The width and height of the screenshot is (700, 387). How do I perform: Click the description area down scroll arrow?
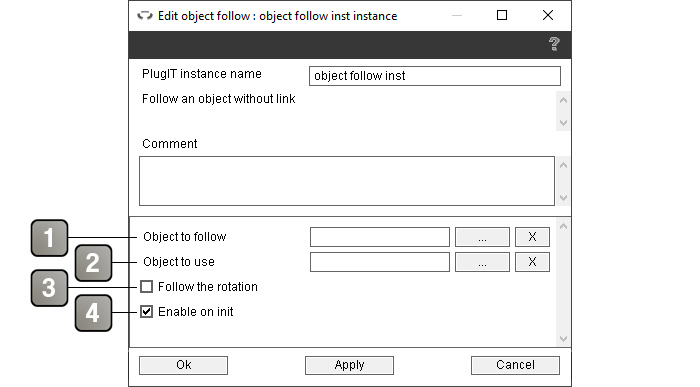point(563,122)
